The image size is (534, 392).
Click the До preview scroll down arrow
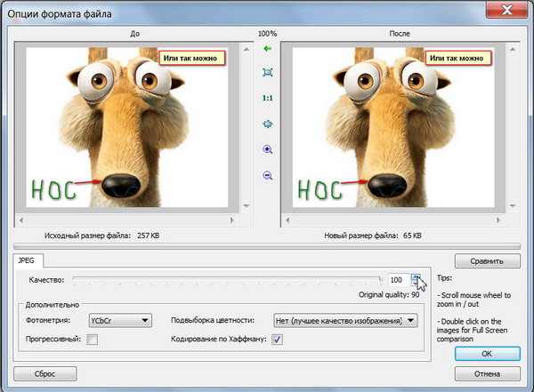(247, 206)
